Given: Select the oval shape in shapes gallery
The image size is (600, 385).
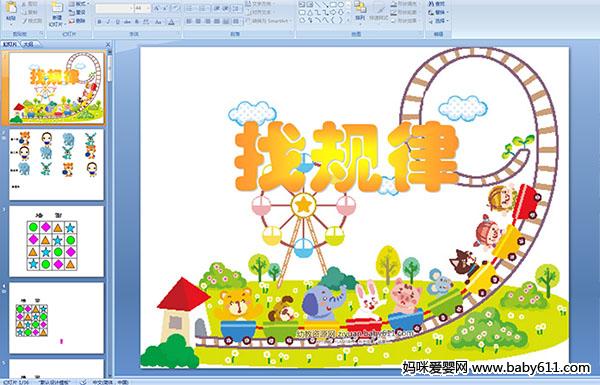Looking at the screenshot, I should click(x=341, y=5).
